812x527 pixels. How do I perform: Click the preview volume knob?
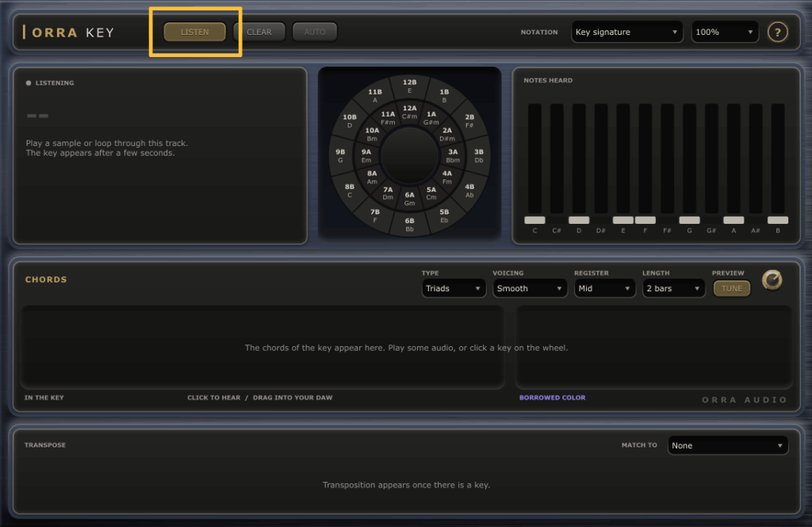(x=772, y=280)
